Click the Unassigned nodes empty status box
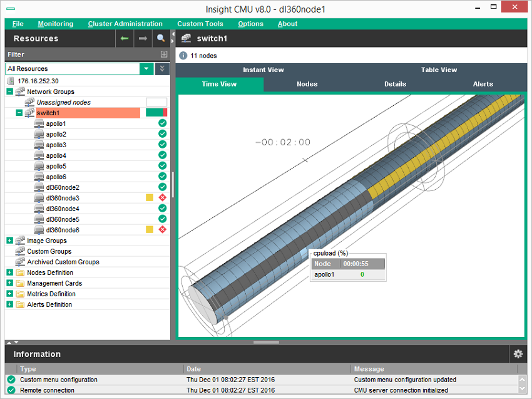Screen dimensions: 532x399 [156, 102]
